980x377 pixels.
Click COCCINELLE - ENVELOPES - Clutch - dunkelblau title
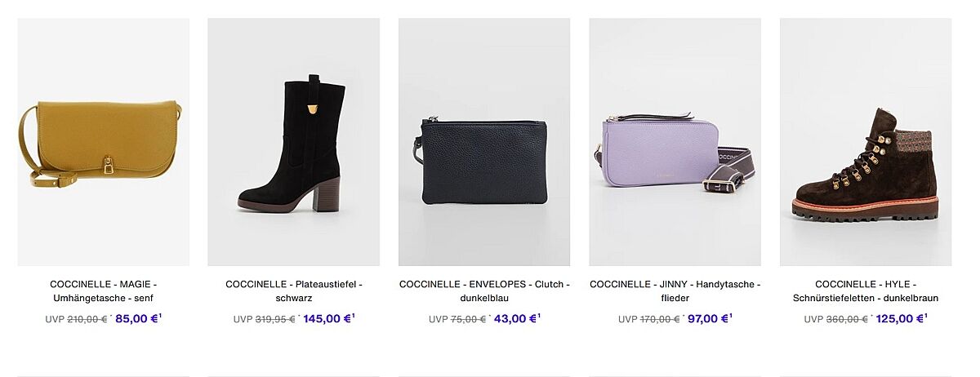point(484,291)
